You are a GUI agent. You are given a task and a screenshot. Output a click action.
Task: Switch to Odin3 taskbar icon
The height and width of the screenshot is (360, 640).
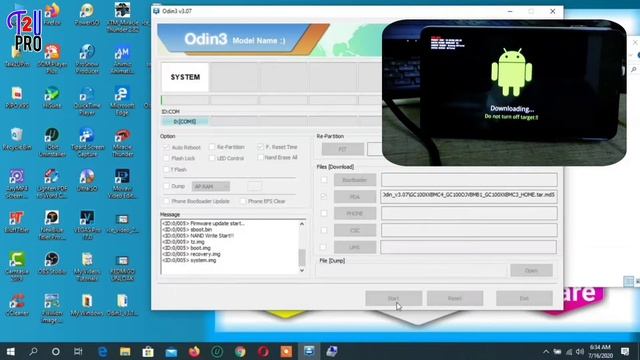click(309, 351)
